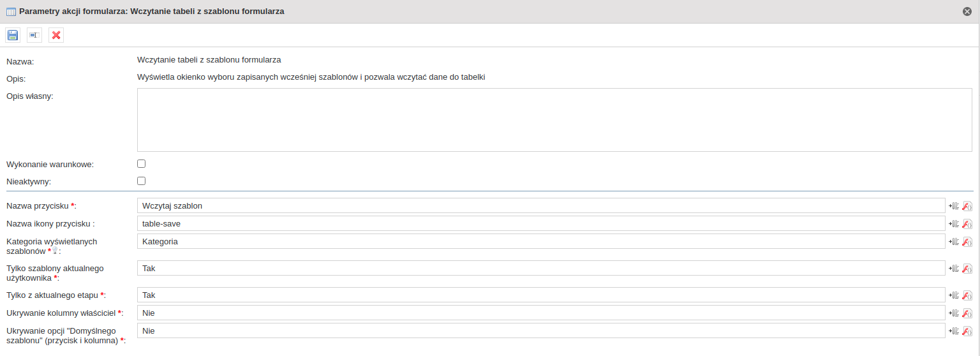This screenshot has width=980, height=356.
Task: Open the list icon beside Nazwa przycisku
Action: (954, 205)
